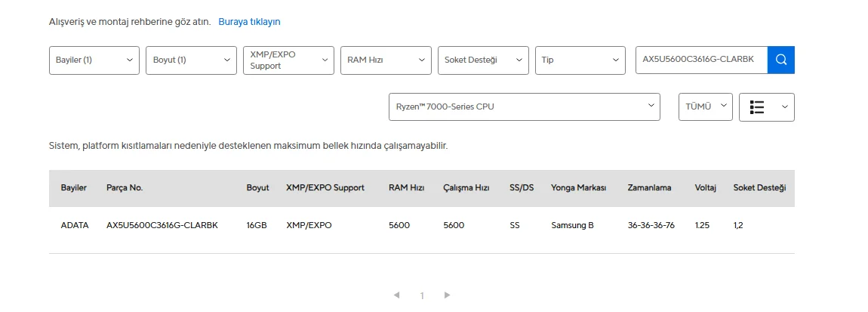Open the Ryzen 7000-Series CPU selector
The width and height of the screenshot is (868, 312).
coord(524,107)
